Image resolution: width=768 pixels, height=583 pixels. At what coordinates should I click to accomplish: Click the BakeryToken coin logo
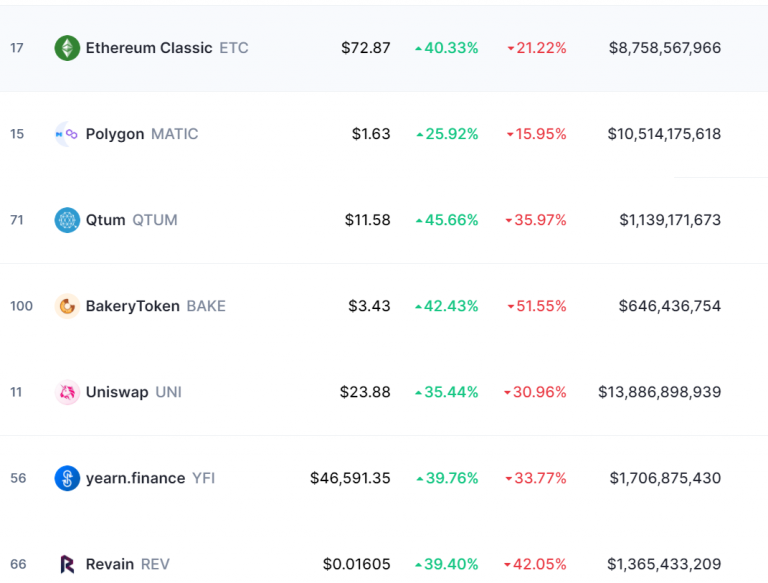pyautogui.click(x=67, y=306)
